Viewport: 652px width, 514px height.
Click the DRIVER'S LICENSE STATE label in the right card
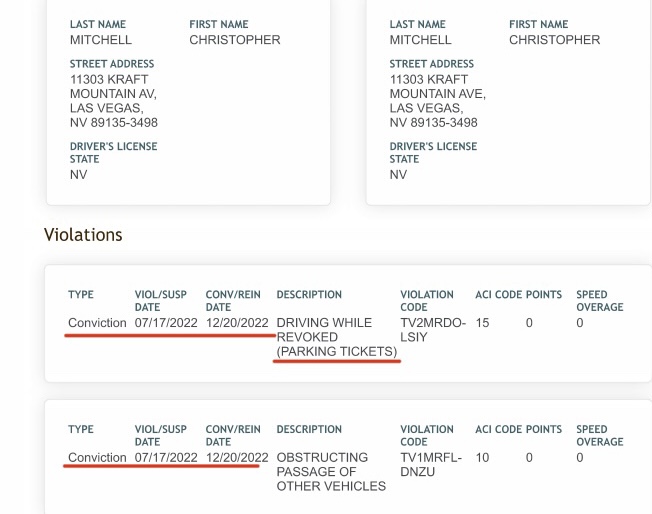pos(433,152)
